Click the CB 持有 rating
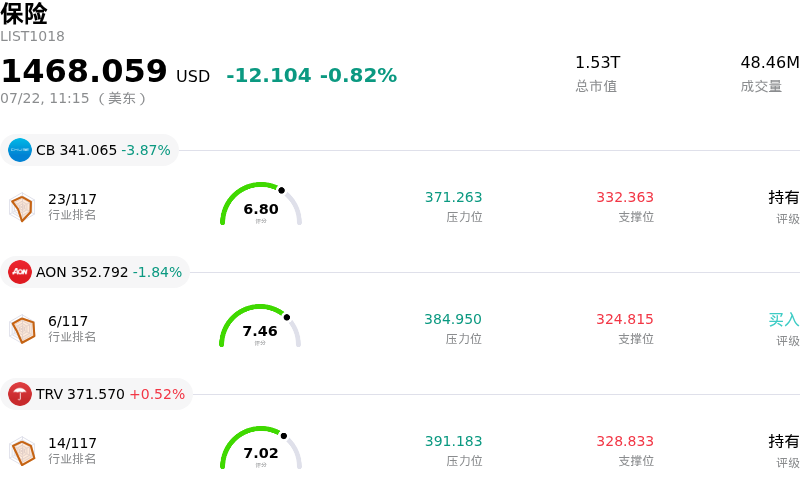Viewport: 800px width, 488px height. pos(784,198)
